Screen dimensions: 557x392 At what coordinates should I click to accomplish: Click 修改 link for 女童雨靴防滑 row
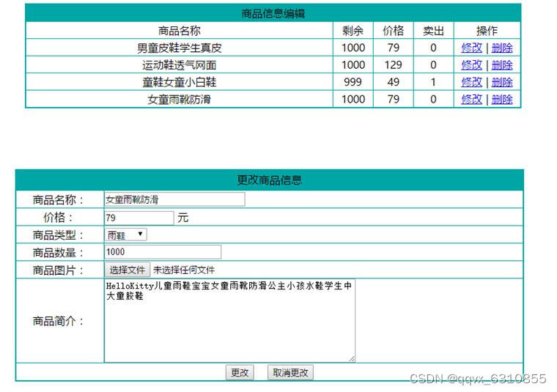(471, 99)
